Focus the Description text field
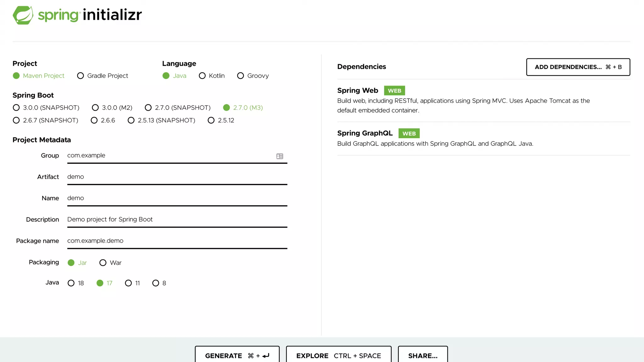This screenshot has width=644, height=362. point(177,219)
